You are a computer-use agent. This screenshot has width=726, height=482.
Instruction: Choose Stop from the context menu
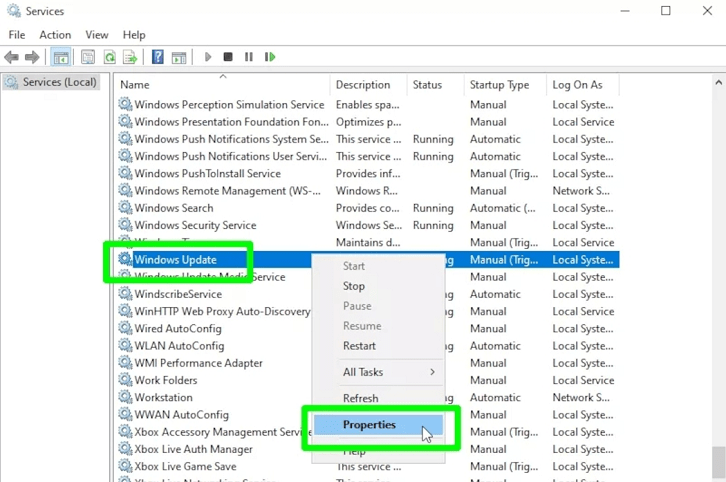tap(354, 286)
